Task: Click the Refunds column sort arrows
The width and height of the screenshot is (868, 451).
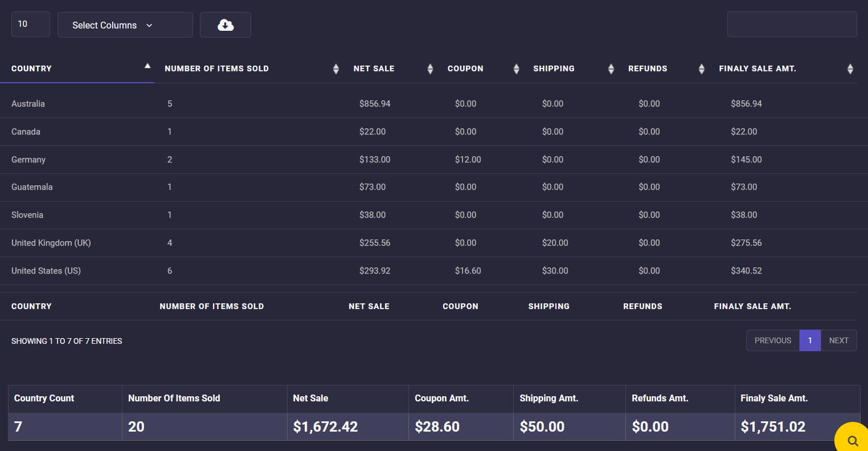Action: 702,69
